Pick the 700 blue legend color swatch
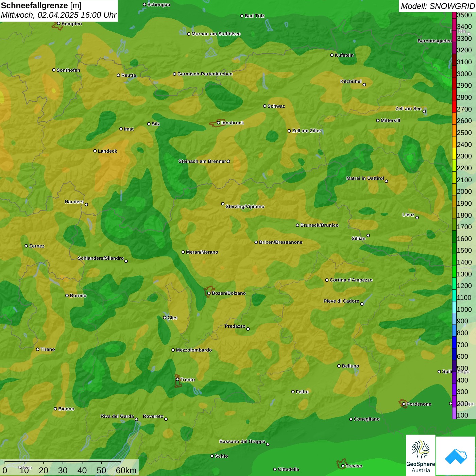The width and height of the screenshot is (476, 476). point(454,345)
